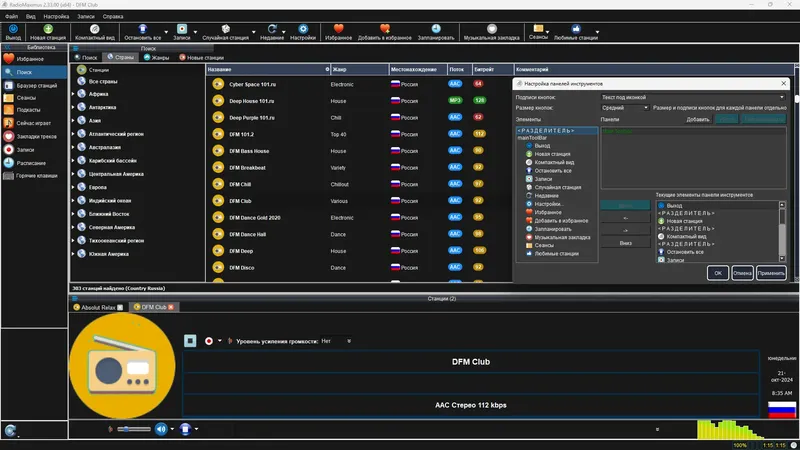This screenshot has height=450, width=800.
Task: Expand the Азия tree node
Action: (73, 120)
